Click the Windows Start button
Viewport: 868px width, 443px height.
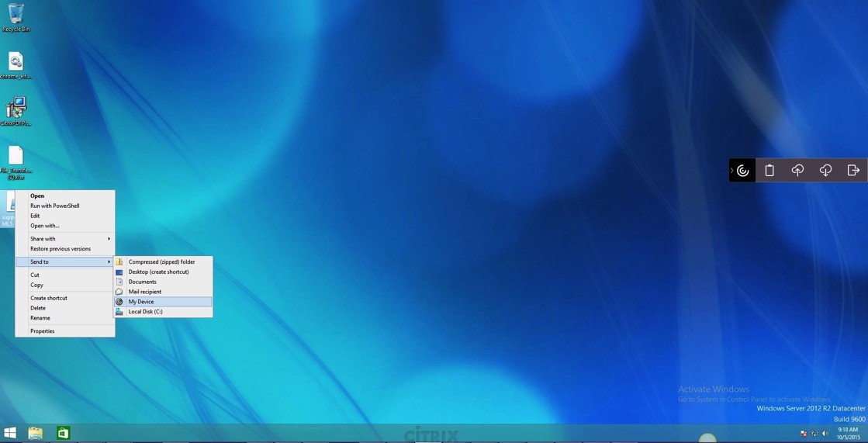click(10, 433)
